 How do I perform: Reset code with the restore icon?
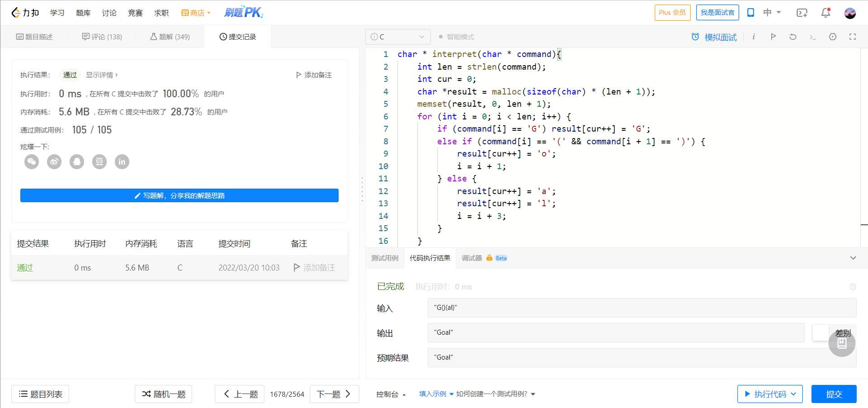[x=793, y=37]
